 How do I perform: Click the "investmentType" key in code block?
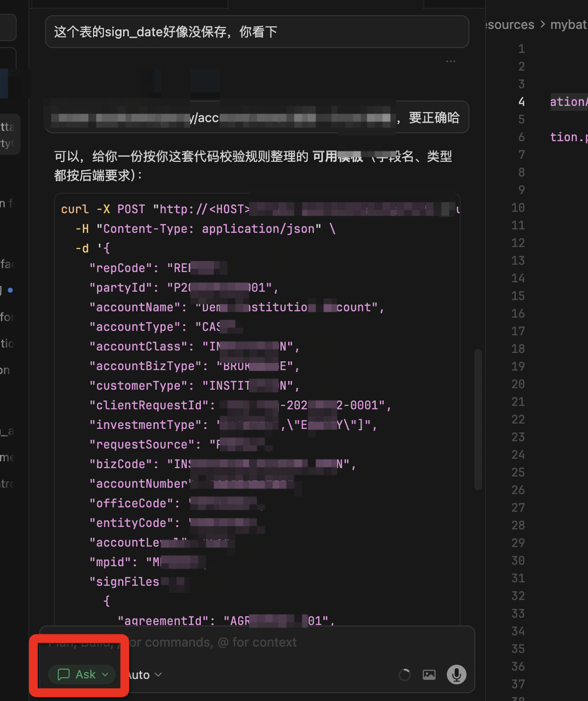[149, 425]
